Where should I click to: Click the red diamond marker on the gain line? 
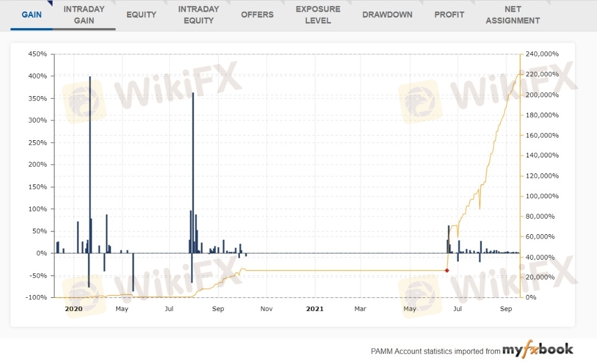(447, 270)
